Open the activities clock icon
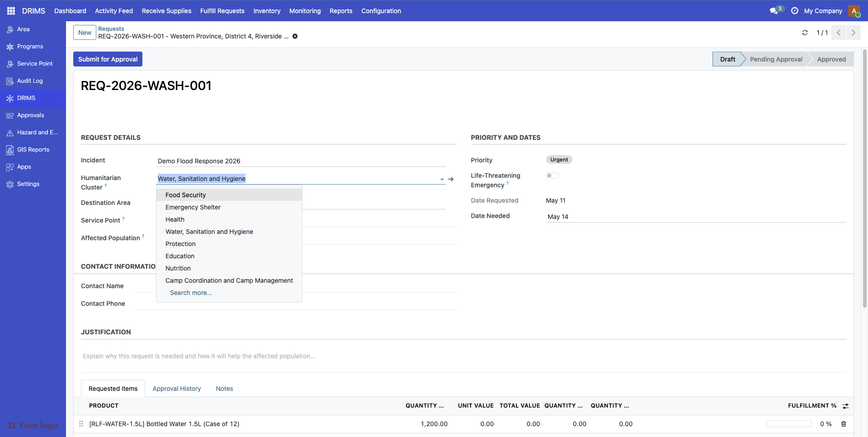Screen dimensions: 868x437 click(x=794, y=11)
